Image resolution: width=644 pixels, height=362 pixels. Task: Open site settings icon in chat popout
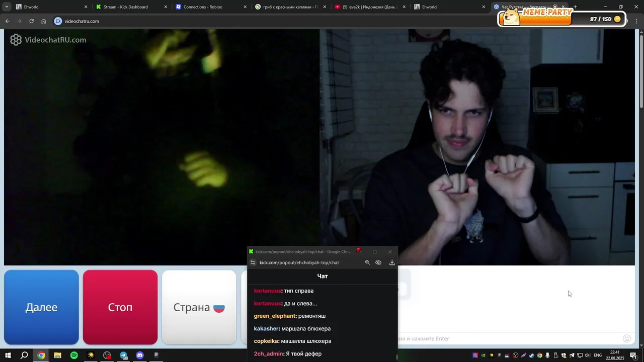point(253,262)
